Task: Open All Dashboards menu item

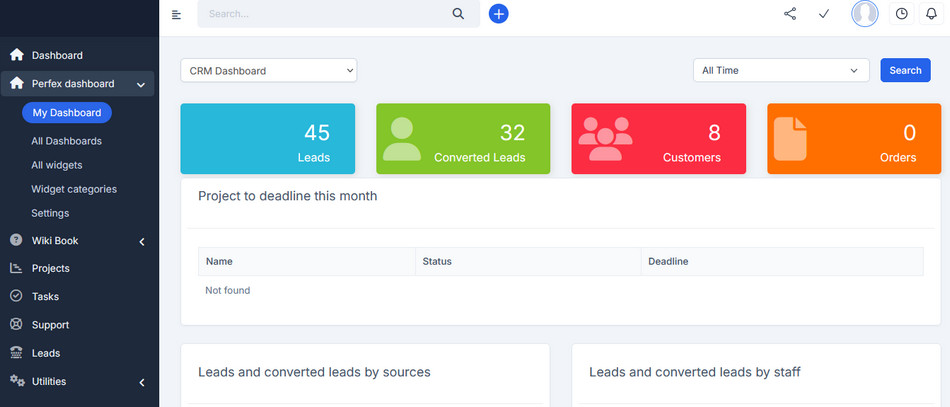Action: tap(67, 141)
